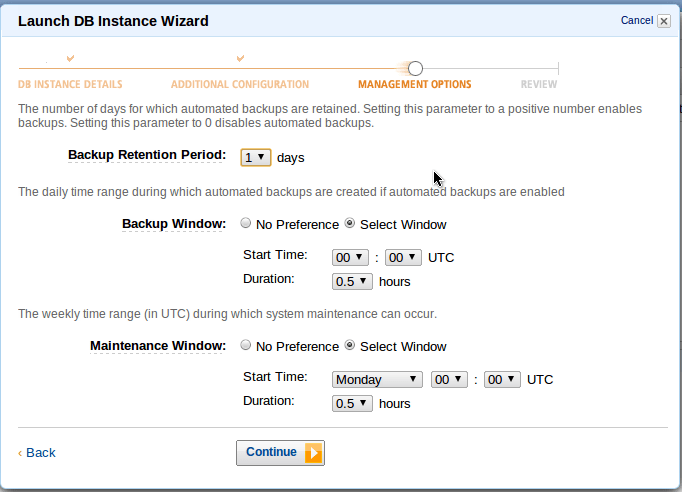Click the Review step label

point(539,85)
